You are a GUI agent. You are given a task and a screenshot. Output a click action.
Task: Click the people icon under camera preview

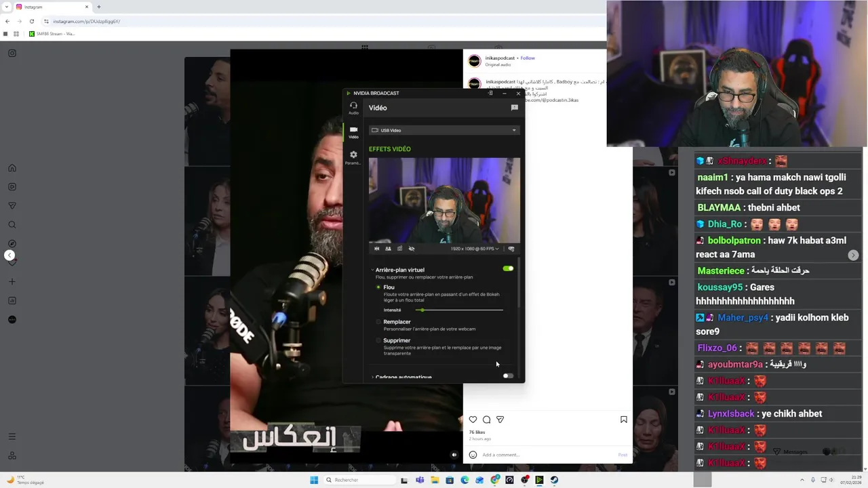coord(388,249)
